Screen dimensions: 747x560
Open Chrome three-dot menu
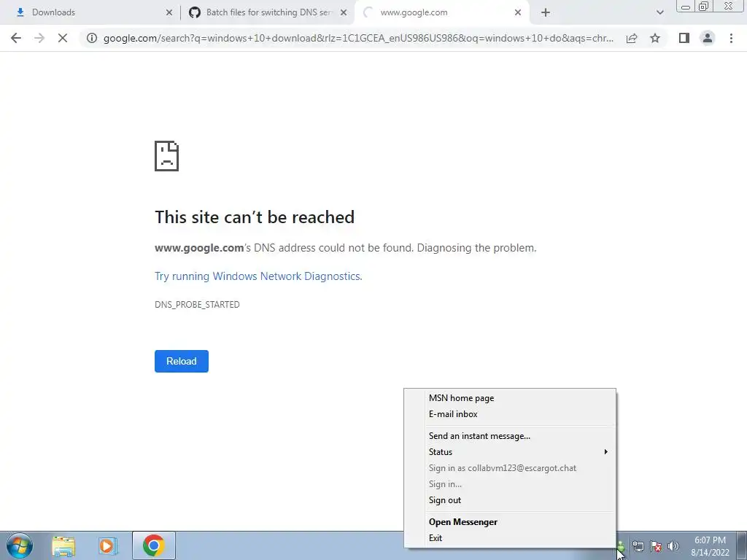(x=731, y=38)
